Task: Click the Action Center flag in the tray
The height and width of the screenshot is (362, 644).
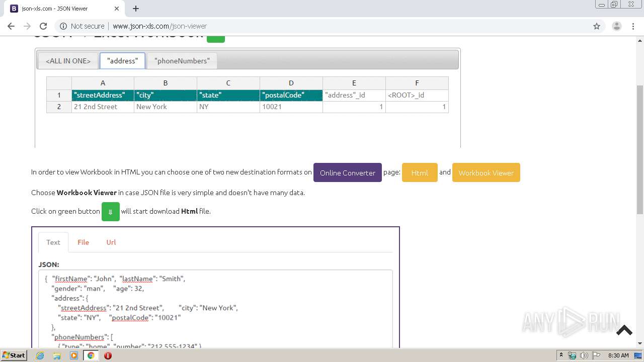Action: [595, 355]
